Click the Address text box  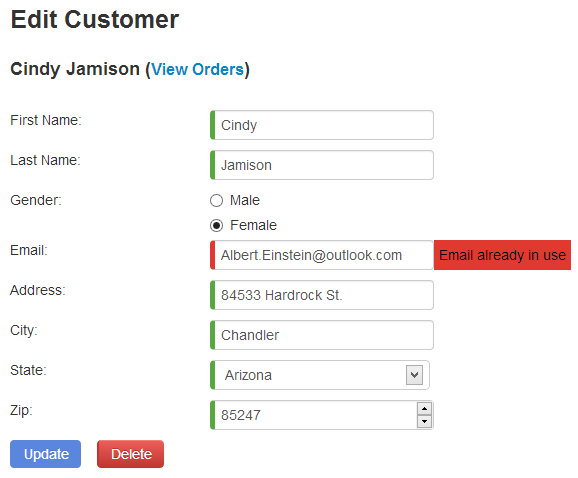pyautogui.click(x=322, y=295)
